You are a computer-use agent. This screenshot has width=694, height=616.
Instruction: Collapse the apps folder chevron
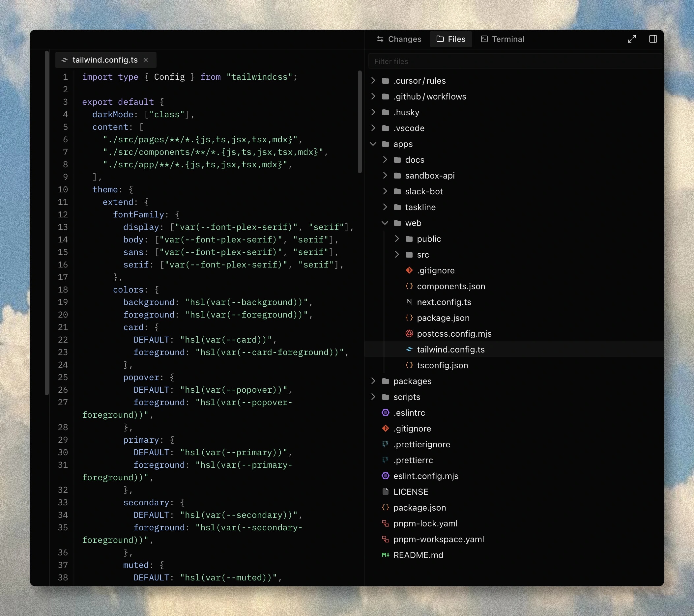[x=373, y=144]
